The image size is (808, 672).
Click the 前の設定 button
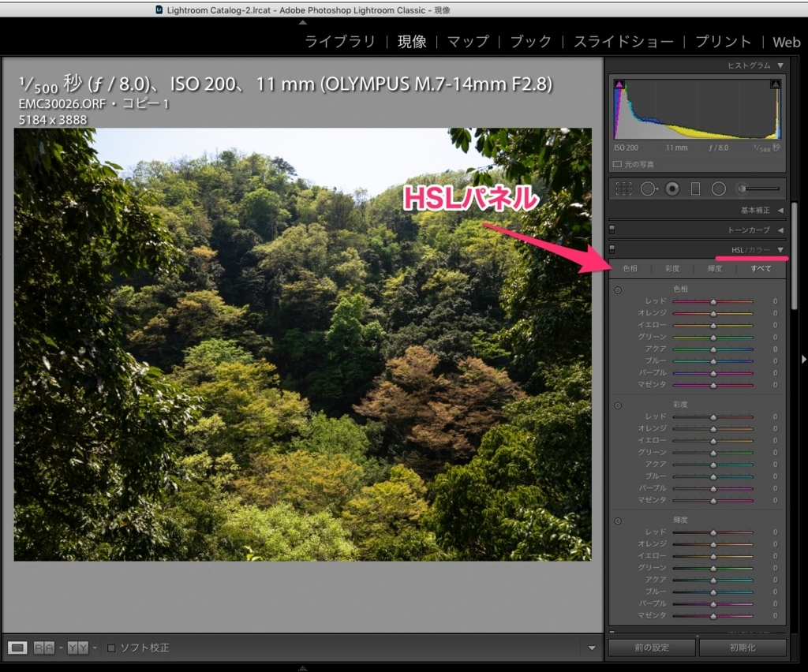(652, 648)
